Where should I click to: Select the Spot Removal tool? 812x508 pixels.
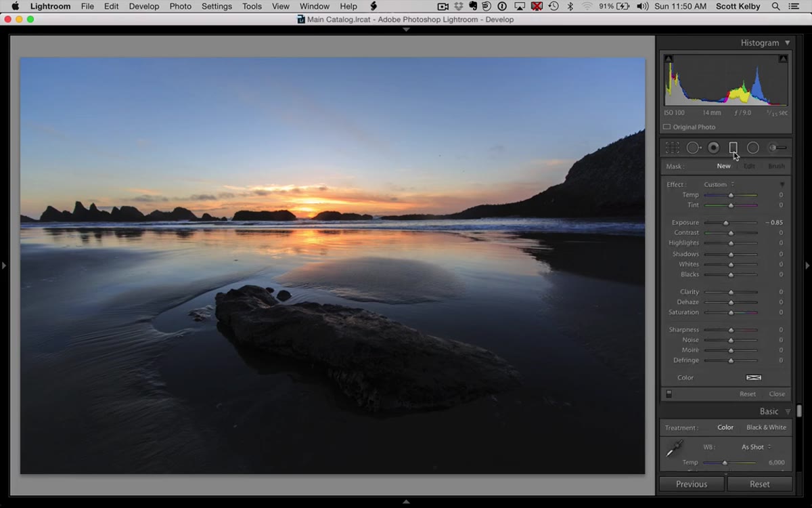pos(693,148)
